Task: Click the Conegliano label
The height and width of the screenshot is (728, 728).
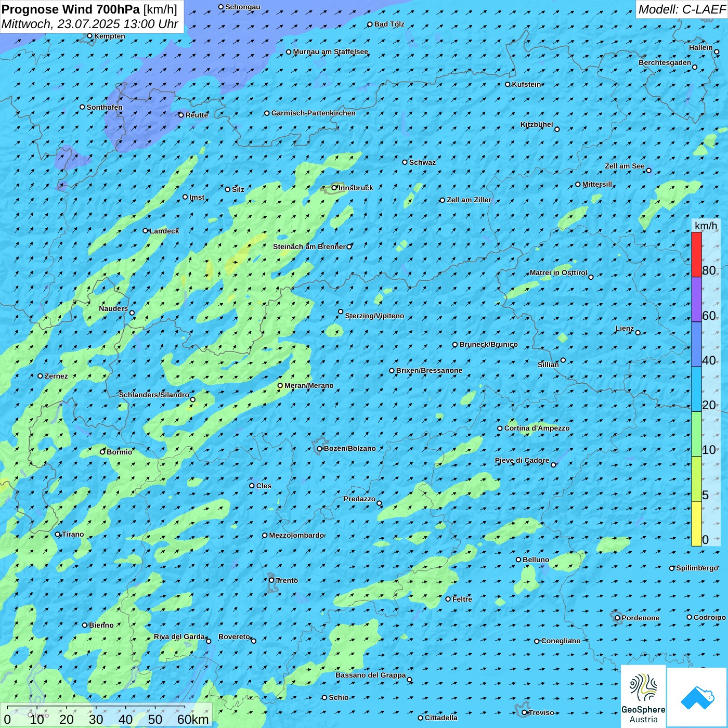Action: click(561, 641)
